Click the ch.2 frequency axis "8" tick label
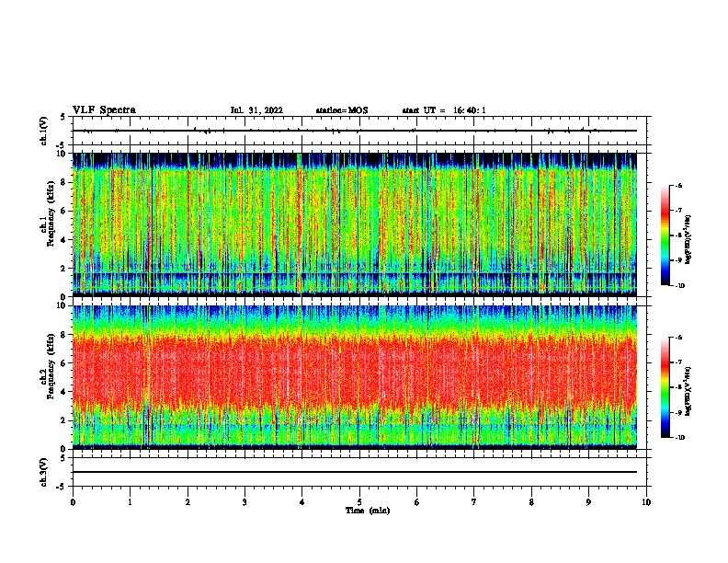Screen dimensions: 728x563 [64, 335]
